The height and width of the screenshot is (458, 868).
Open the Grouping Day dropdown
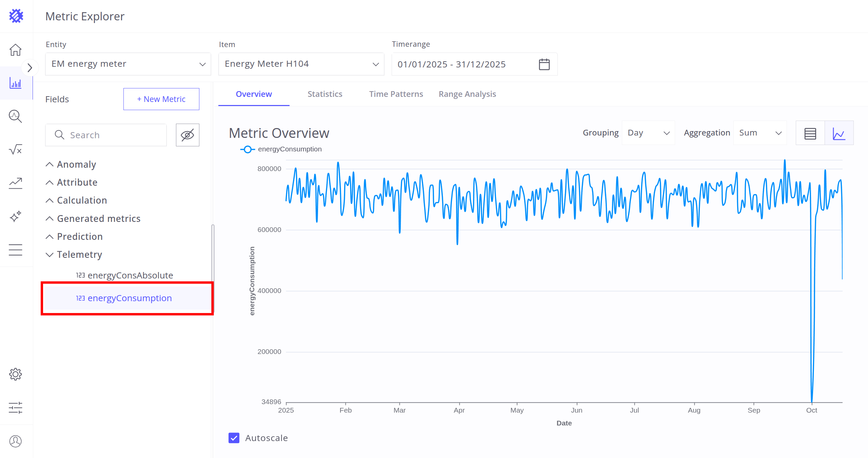(648, 133)
